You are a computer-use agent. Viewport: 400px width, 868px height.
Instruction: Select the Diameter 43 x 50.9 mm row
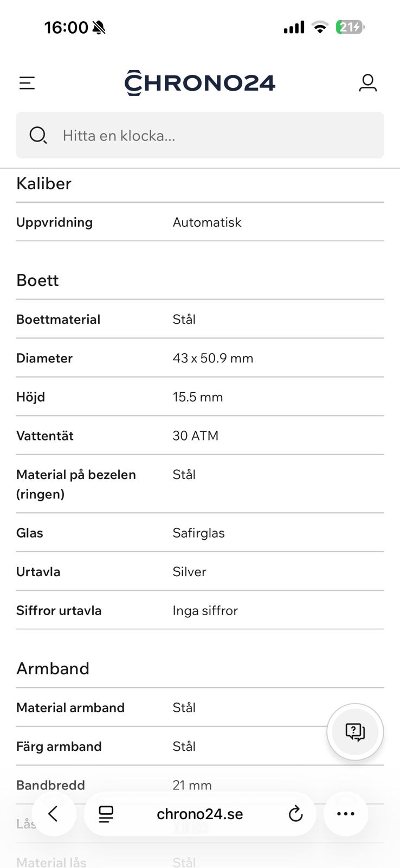[200, 358]
